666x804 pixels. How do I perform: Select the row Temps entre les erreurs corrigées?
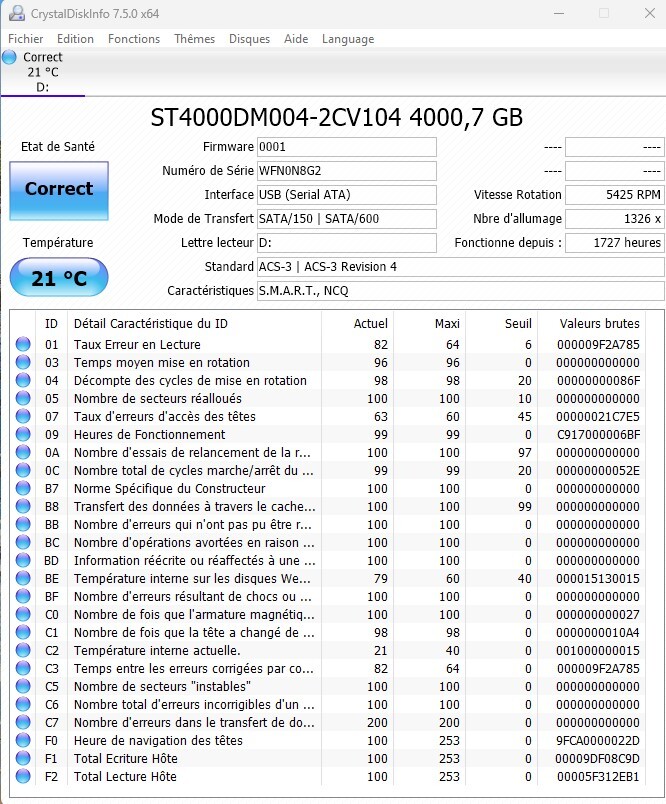click(328, 668)
